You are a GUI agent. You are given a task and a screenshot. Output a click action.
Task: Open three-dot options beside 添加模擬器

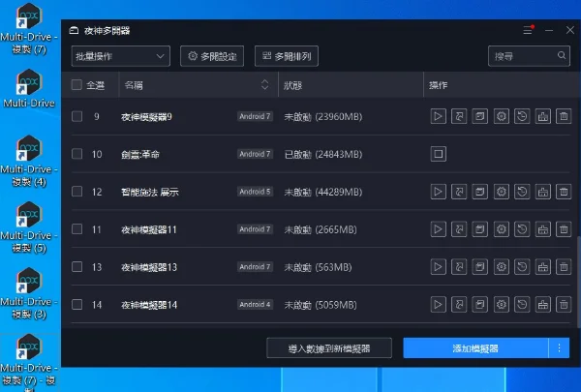pos(559,347)
